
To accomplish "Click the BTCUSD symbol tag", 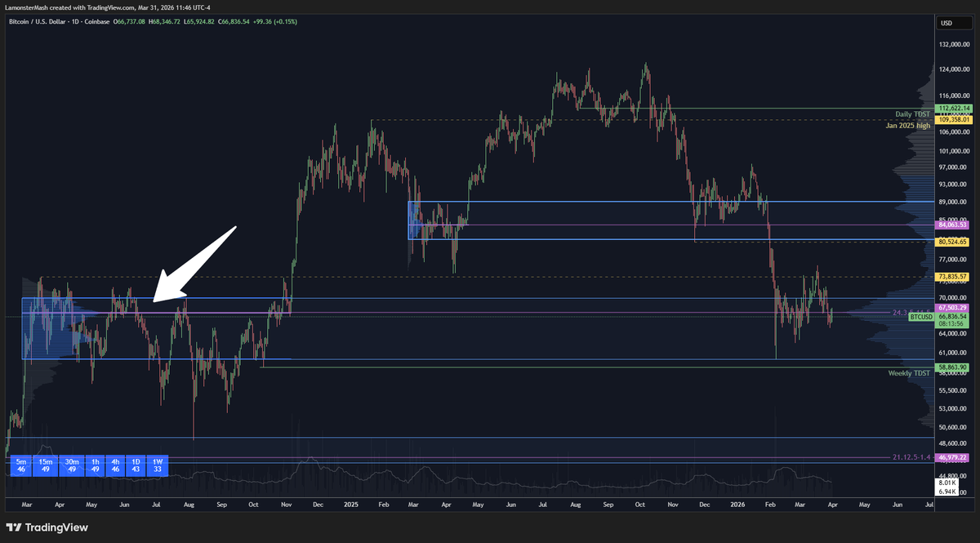I will (921, 316).
